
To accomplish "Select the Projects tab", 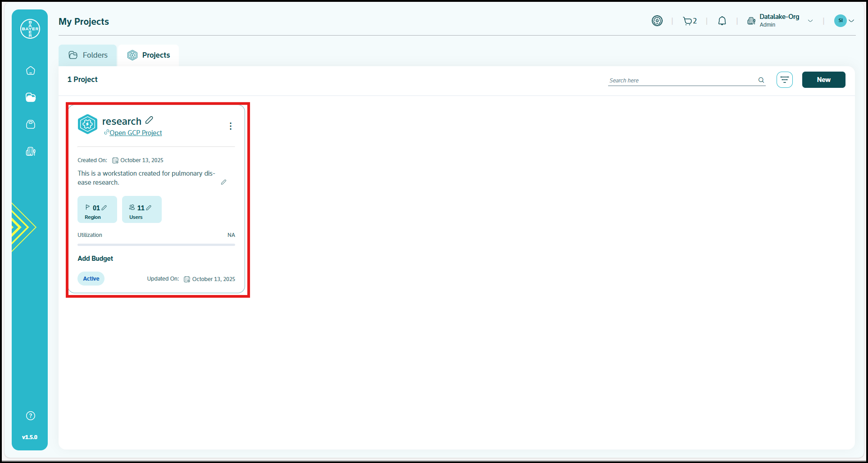I will [x=149, y=55].
